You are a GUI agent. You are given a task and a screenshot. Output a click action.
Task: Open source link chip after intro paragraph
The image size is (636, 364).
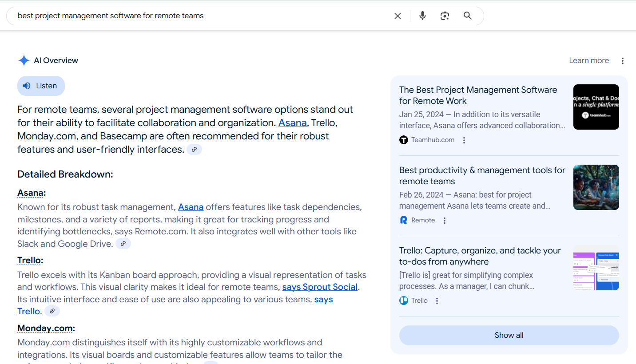tap(194, 150)
